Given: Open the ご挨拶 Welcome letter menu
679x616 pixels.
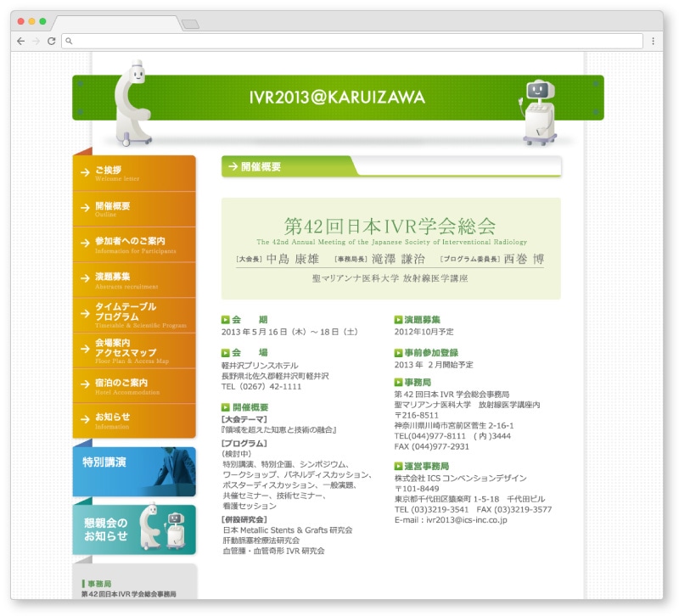Looking at the screenshot, I should click(x=134, y=173).
